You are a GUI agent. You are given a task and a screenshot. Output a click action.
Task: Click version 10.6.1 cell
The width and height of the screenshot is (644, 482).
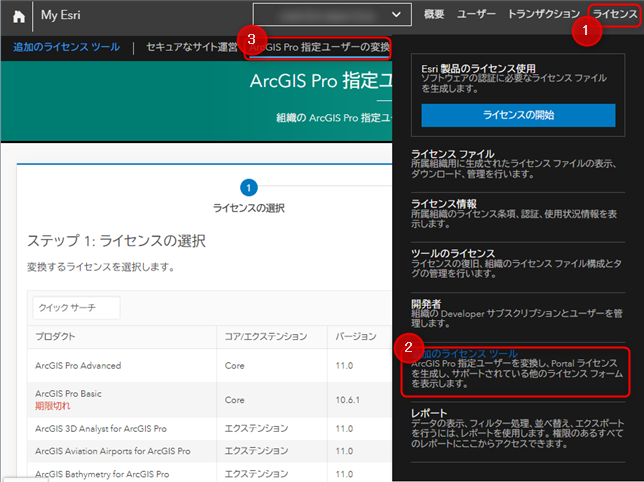[x=347, y=400]
